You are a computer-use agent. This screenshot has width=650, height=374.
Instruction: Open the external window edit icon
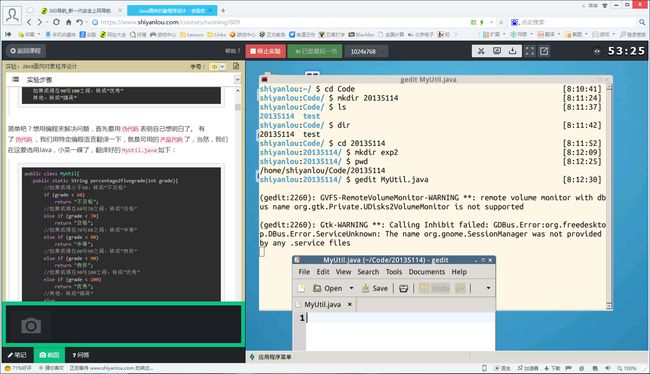pyautogui.click(x=544, y=51)
